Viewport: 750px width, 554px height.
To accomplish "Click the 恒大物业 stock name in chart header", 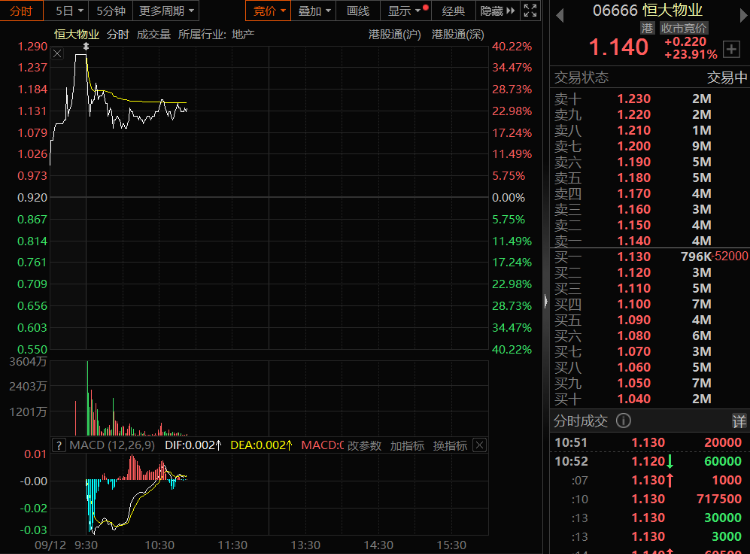I will click(x=77, y=34).
